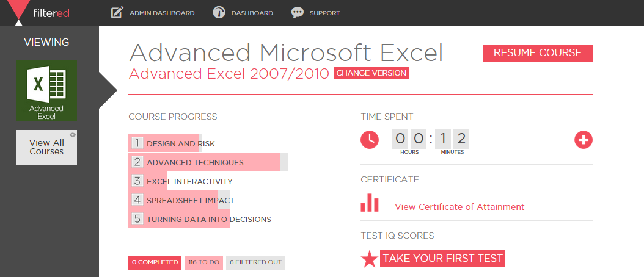
Task: Click the Admin Dashboard pencil icon
Action: [x=117, y=13]
